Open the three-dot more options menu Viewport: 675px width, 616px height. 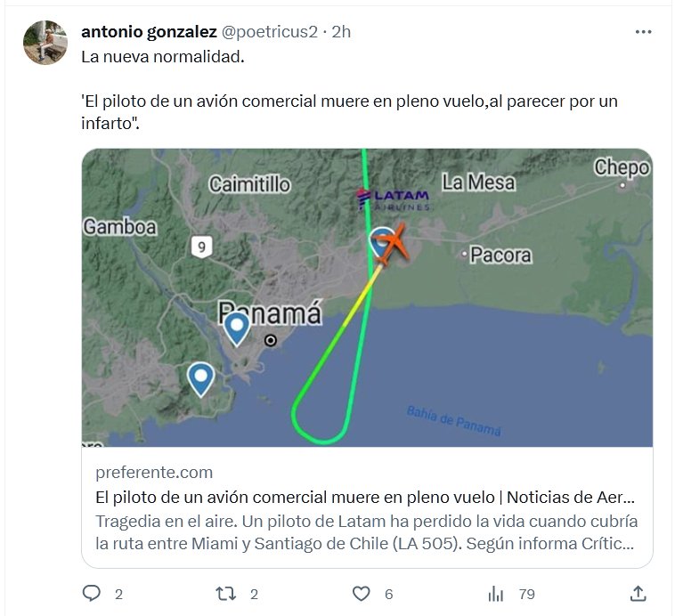643,32
